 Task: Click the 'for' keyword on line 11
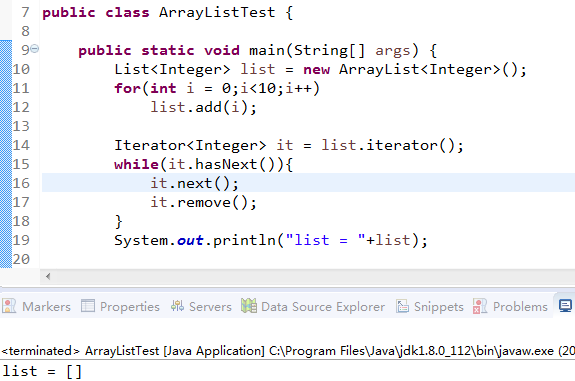[x=127, y=88]
